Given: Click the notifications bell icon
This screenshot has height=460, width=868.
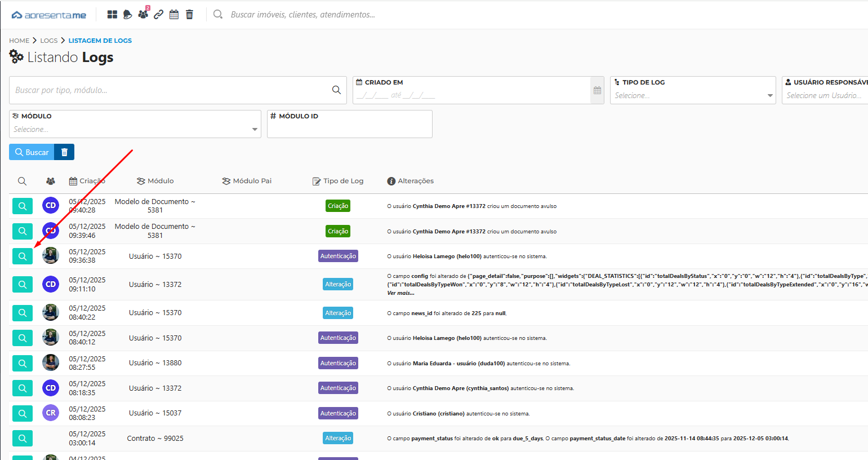Looking at the screenshot, I should (x=128, y=15).
